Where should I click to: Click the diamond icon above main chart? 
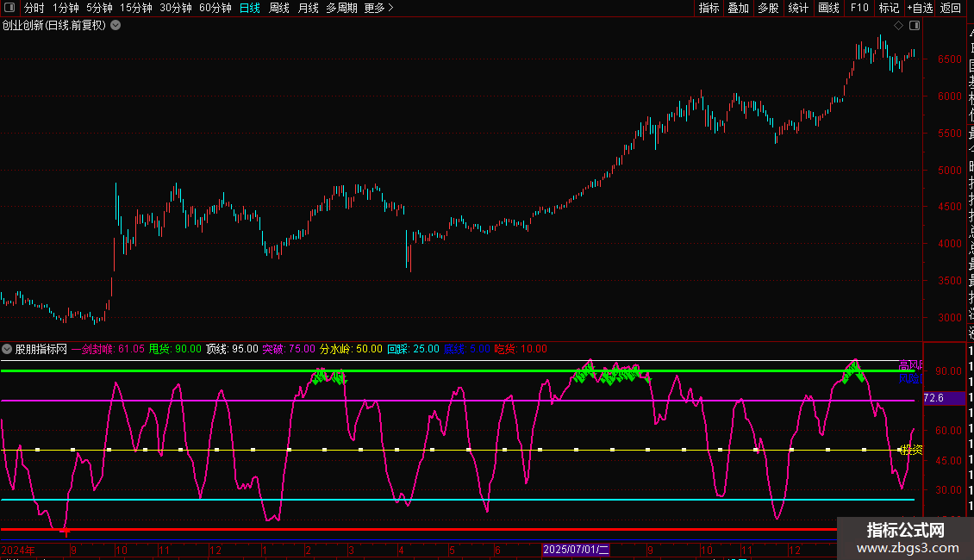point(898,26)
